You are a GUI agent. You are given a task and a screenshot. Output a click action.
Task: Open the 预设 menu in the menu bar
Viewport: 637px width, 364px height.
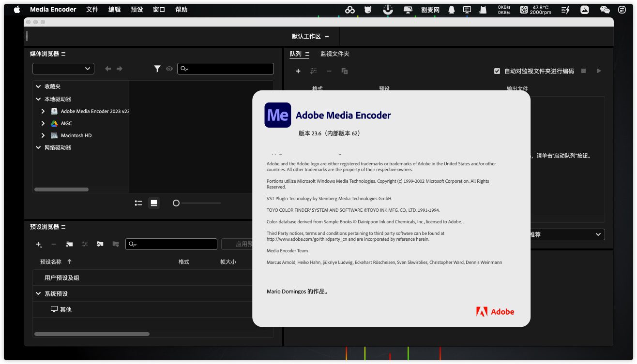coord(136,10)
